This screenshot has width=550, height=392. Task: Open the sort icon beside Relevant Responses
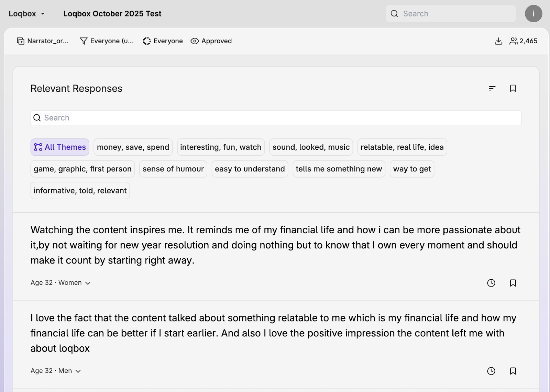492,89
